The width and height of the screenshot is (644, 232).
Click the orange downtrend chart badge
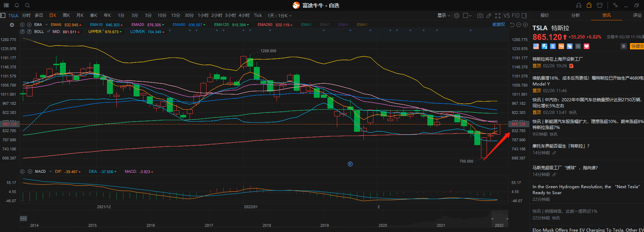[x=561, y=46]
